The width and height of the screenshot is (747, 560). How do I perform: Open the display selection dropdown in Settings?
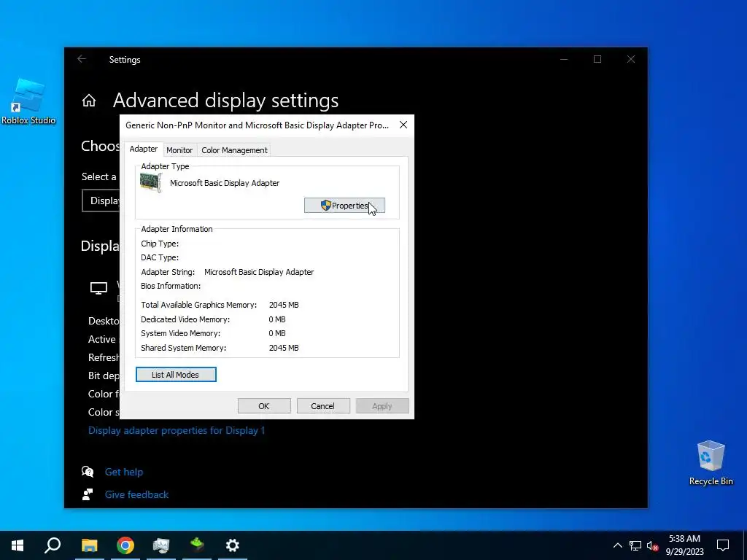(x=101, y=201)
